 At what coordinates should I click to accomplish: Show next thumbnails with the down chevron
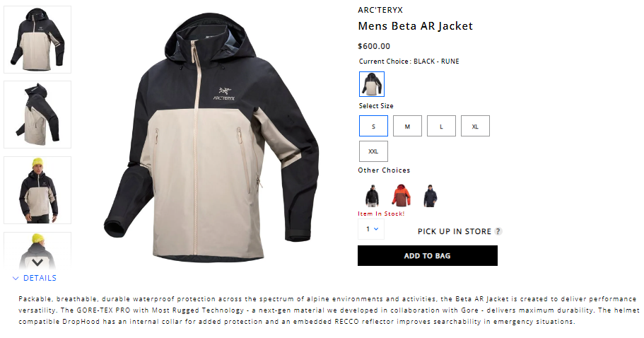click(37, 262)
